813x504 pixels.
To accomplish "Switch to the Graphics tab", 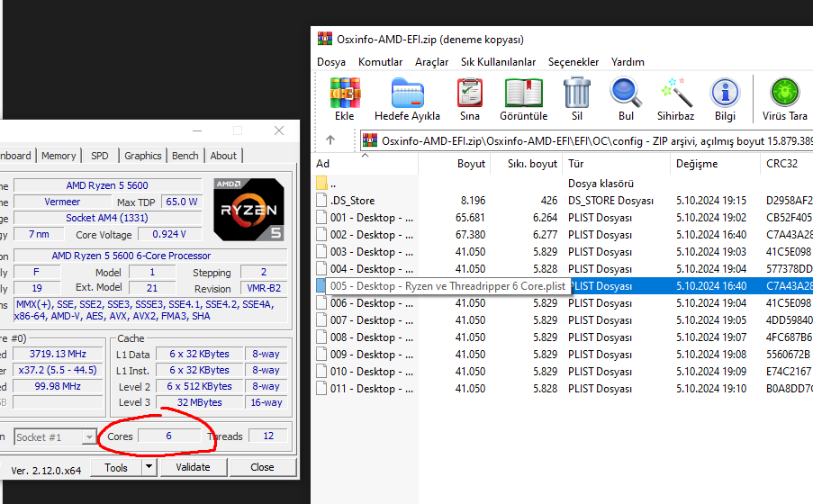I will [143, 156].
